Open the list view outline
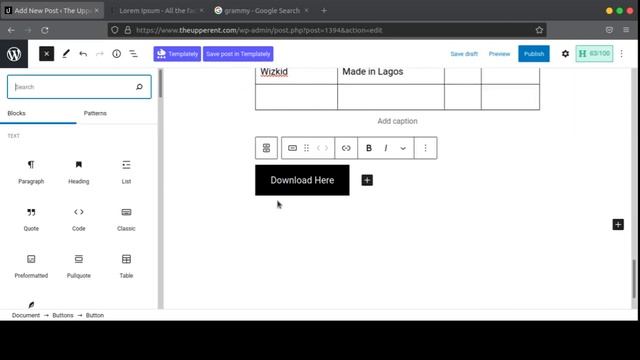Screen dimensions: 640x360 tap(133, 54)
